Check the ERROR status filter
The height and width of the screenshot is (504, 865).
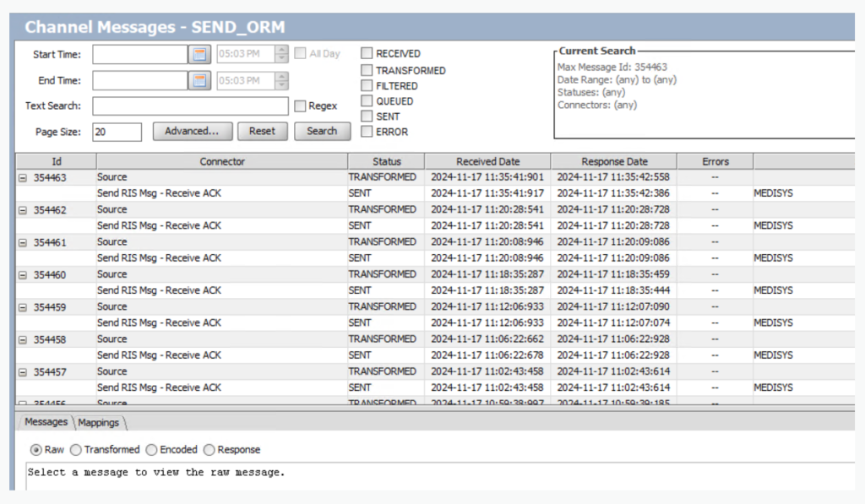point(367,132)
